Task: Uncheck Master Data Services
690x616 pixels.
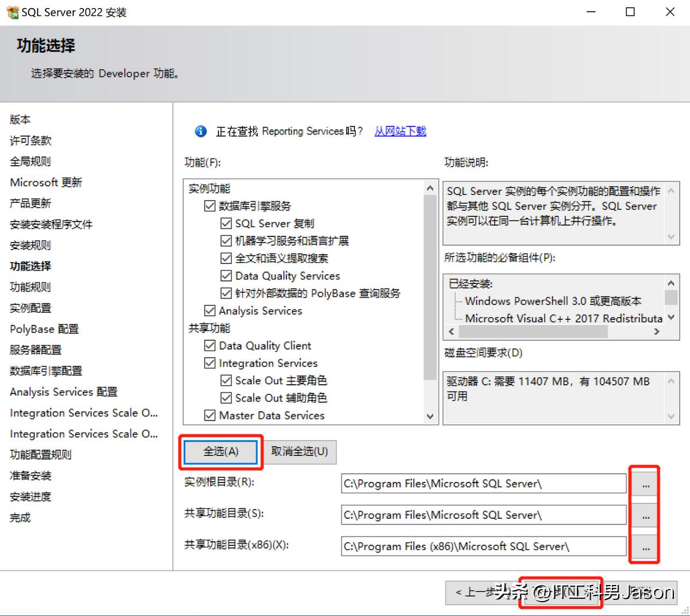Action: [210, 415]
